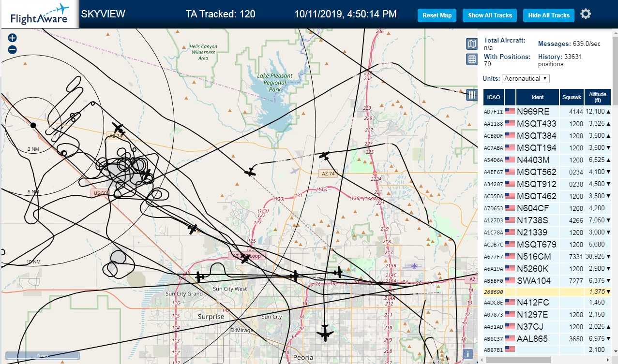
Task: Sort table by Ident column header
Action: pyautogui.click(x=538, y=97)
